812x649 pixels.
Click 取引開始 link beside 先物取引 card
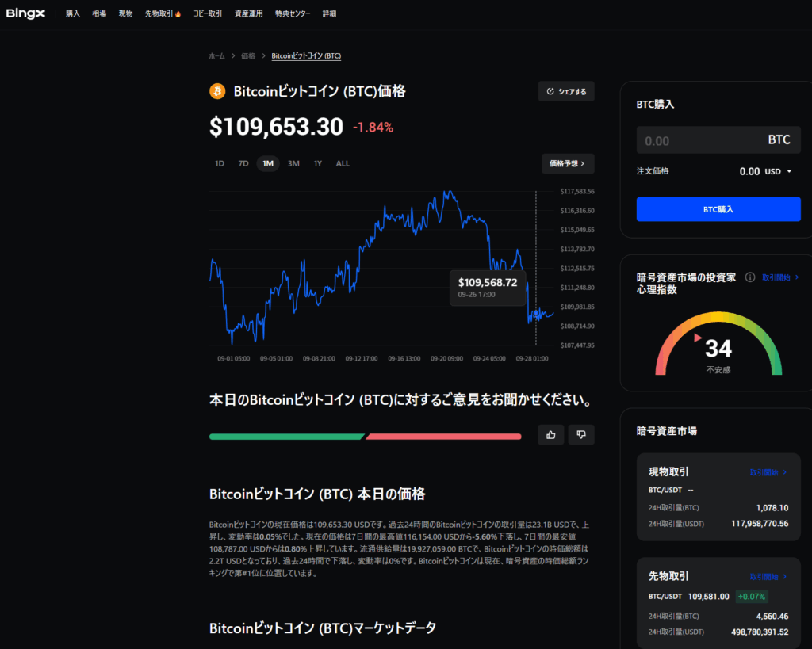[x=768, y=577]
